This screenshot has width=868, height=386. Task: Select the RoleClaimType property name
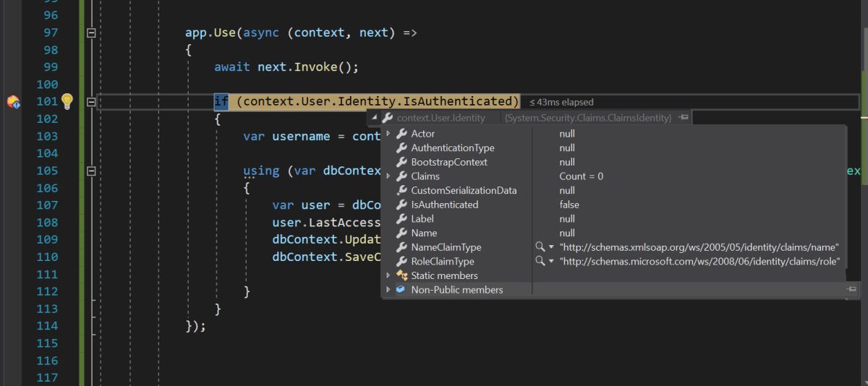click(x=443, y=262)
